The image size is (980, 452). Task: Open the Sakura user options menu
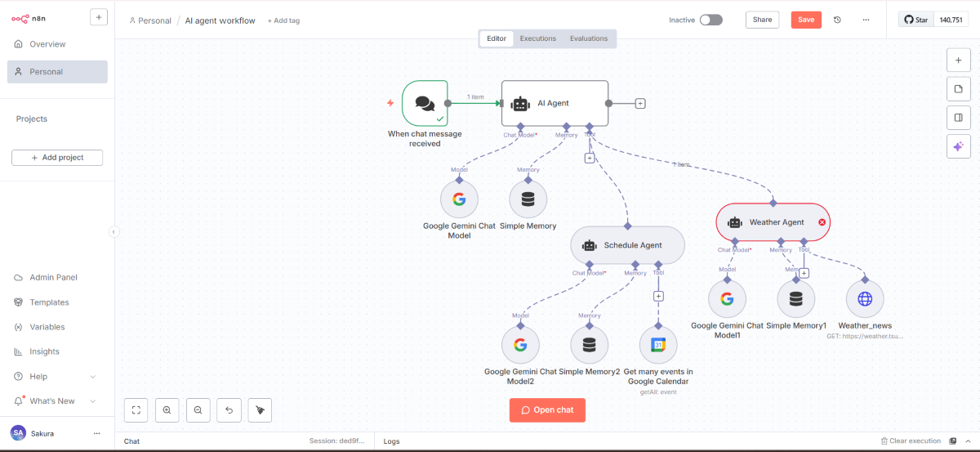(97, 433)
